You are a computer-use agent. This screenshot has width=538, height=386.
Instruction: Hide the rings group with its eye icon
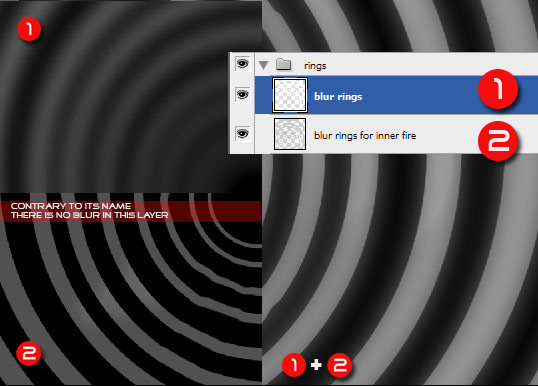coord(242,64)
